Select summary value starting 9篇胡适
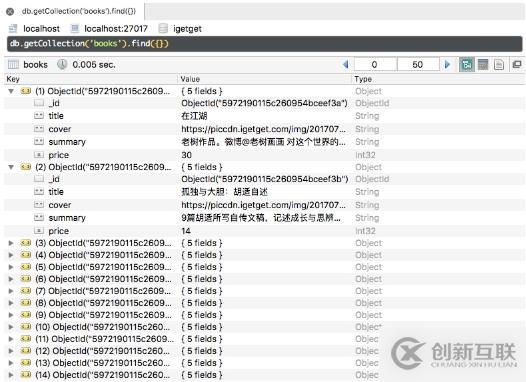Viewport: 526px width, 382px height. pos(261,218)
